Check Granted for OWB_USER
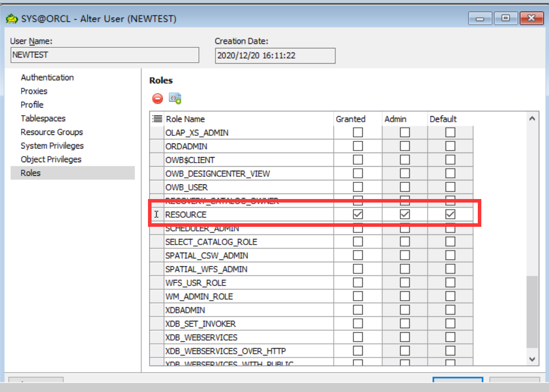549x392 pixels. pyautogui.click(x=358, y=187)
